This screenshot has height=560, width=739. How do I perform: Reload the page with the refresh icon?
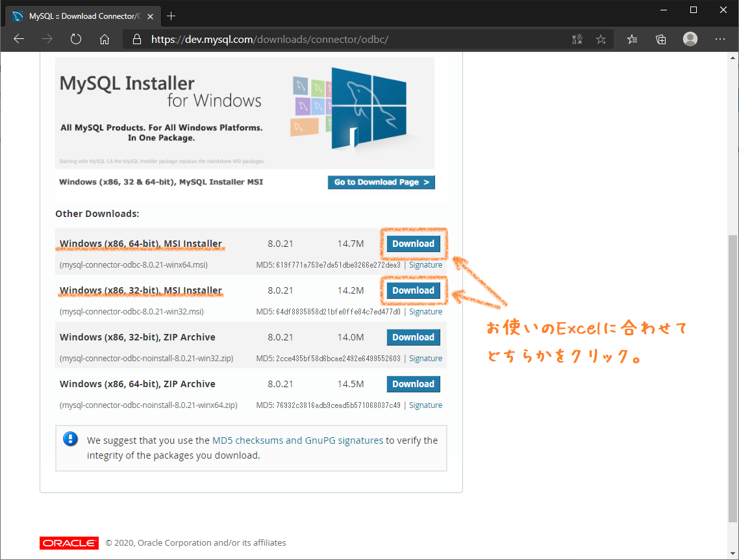click(x=76, y=39)
